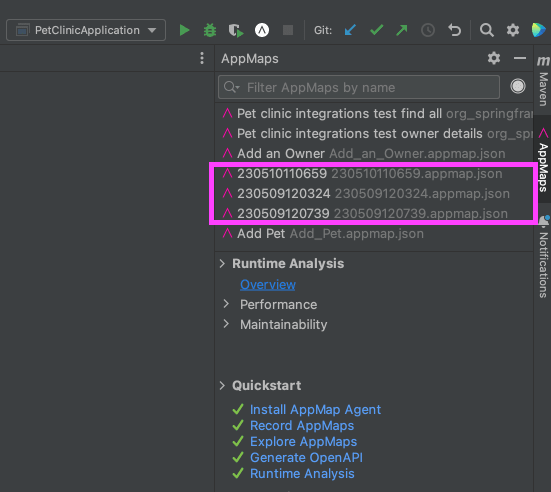This screenshot has width=551, height=492.
Task: Open Runtime Analysis quickstart link
Action: pyautogui.click(x=302, y=474)
